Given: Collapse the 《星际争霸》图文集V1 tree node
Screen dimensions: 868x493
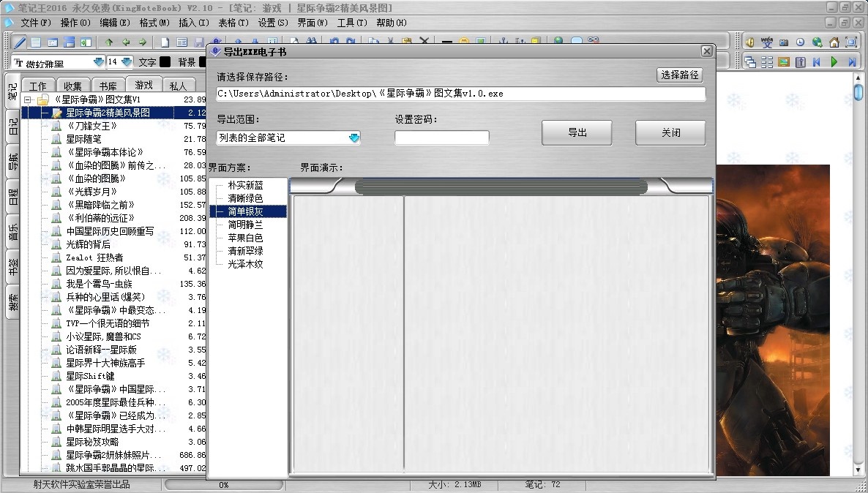Looking at the screenshot, I should 27,100.
